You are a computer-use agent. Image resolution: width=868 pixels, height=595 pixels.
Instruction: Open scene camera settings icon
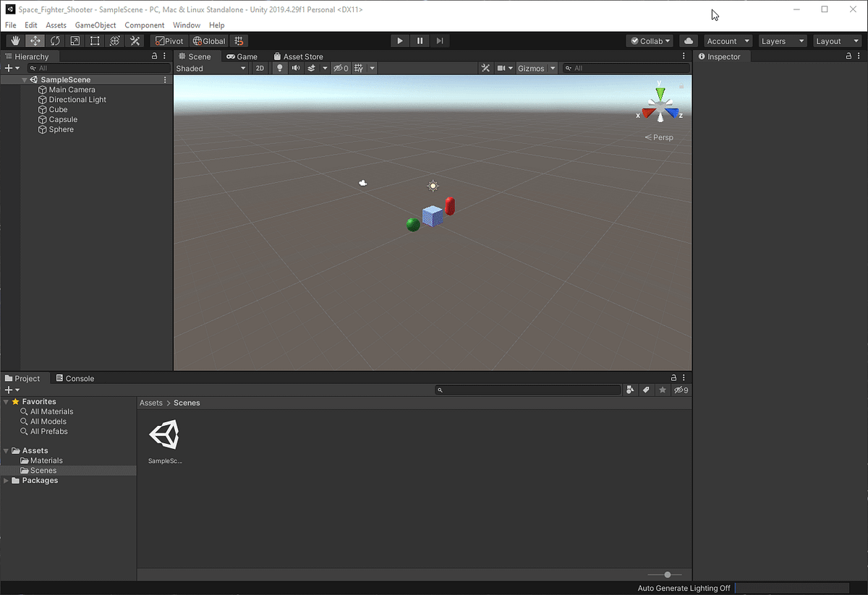click(501, 68)
